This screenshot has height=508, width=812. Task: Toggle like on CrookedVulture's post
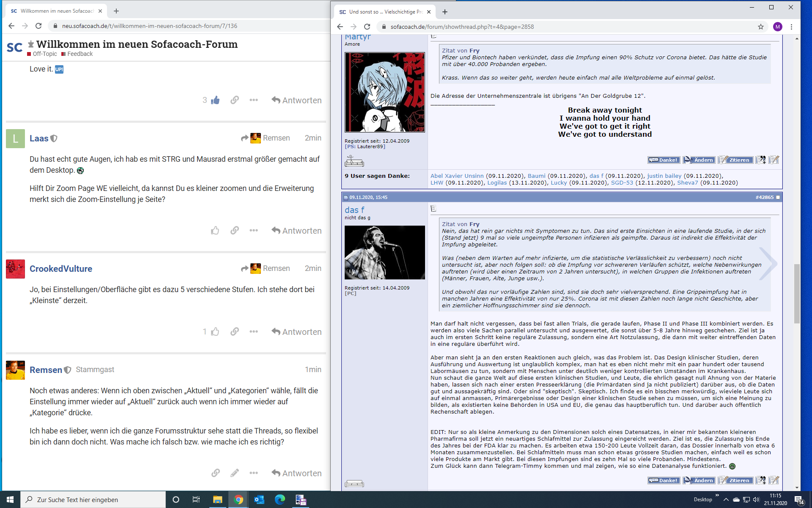click(215, 331)
